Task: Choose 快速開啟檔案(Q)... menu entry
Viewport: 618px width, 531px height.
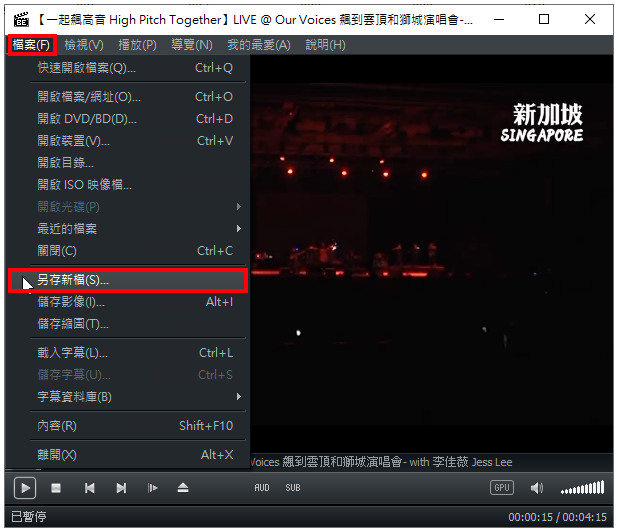Action: [129, 68]
